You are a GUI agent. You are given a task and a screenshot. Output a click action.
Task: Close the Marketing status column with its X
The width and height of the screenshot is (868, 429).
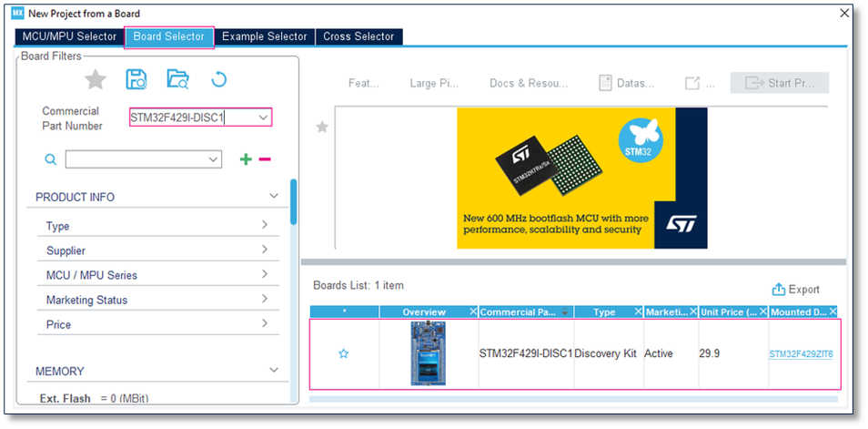click(693, 312)
